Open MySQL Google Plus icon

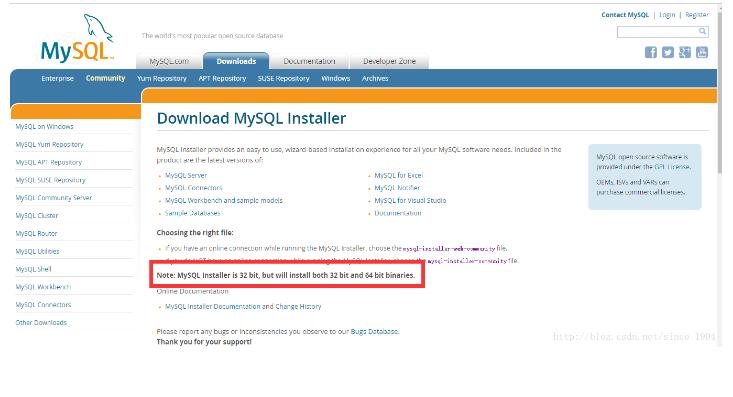pyautogui.click(x=685, y=52)
